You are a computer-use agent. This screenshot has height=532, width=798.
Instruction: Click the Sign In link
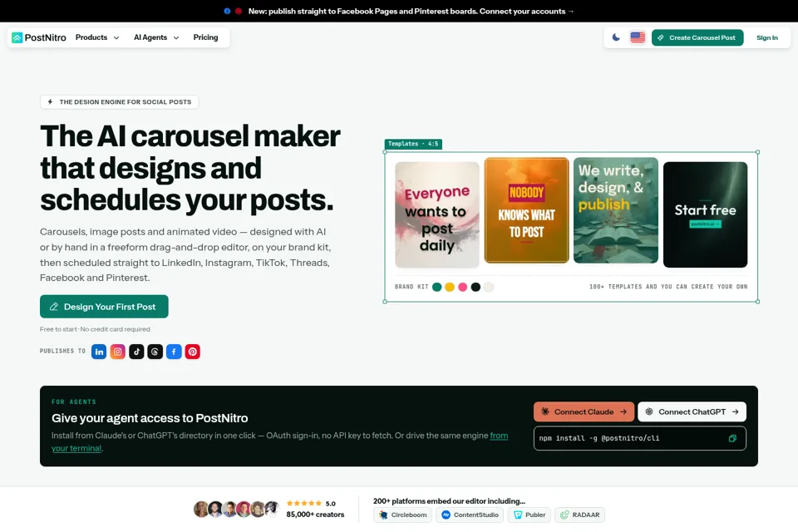coord(767,37)
